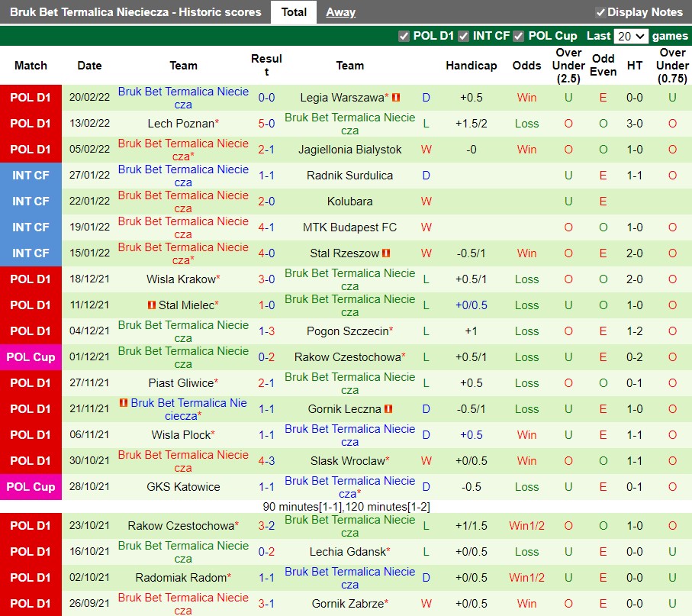
Task: Click date 15/01/22 cell
Action: 89,253
